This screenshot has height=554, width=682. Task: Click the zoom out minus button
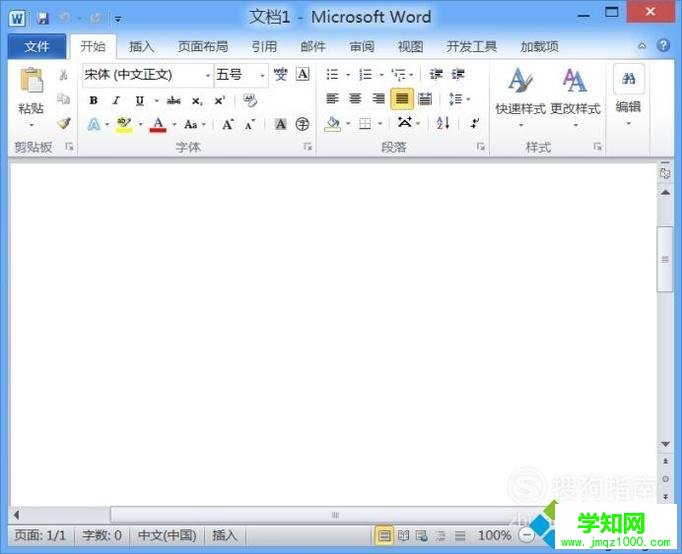pyautogui.click(x=526, y=535)
